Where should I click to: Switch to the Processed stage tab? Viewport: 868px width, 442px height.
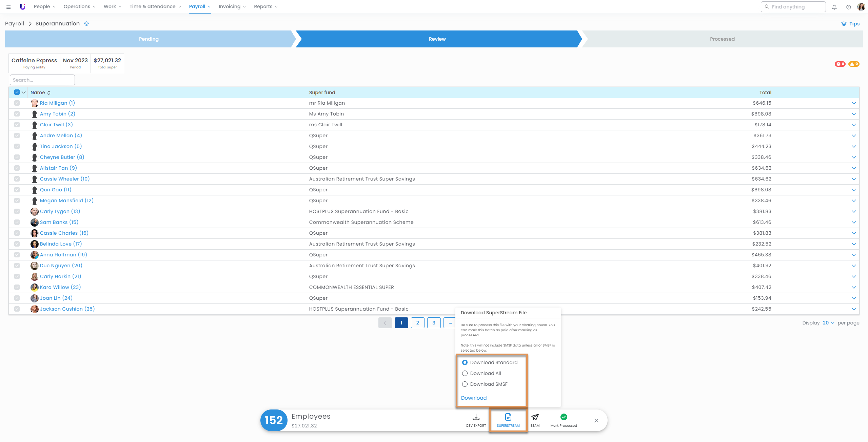tap(722, 39)
